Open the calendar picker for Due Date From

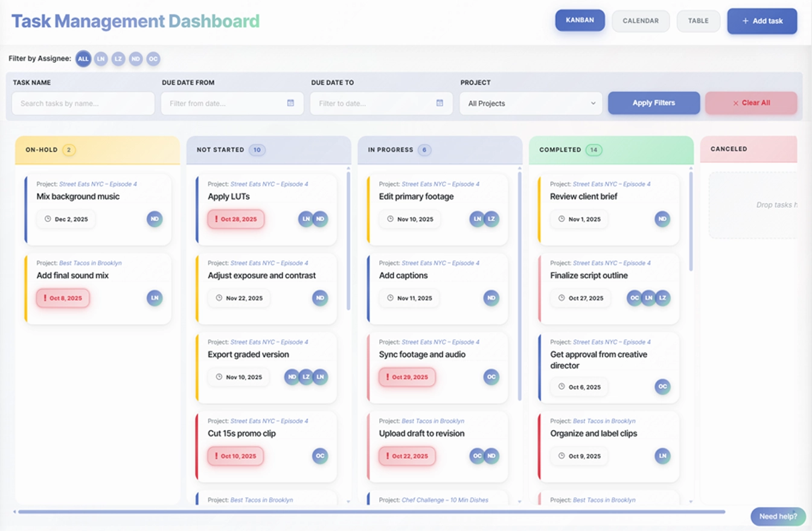[x=292, y=103]
